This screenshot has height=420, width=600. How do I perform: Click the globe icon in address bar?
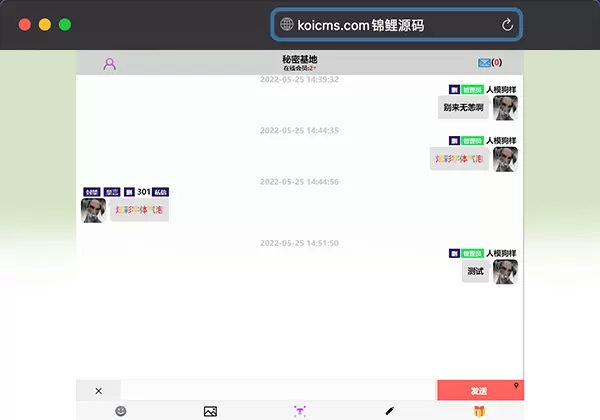(287, 24)
